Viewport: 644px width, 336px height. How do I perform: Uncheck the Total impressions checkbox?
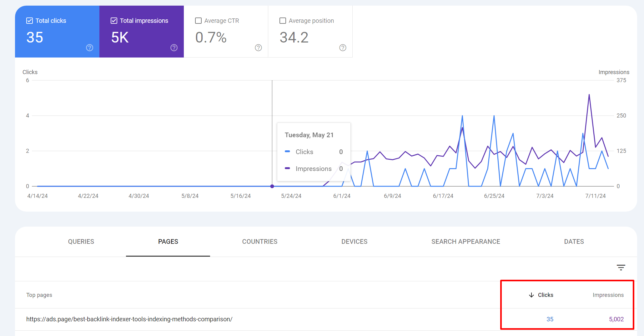coord(114,21)
